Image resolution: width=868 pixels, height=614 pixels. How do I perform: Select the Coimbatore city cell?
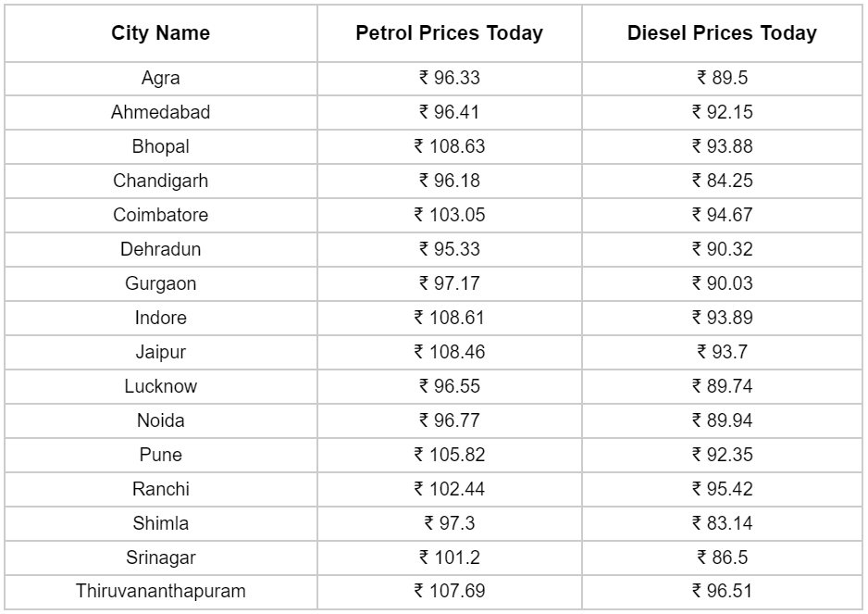coord(161,215)
